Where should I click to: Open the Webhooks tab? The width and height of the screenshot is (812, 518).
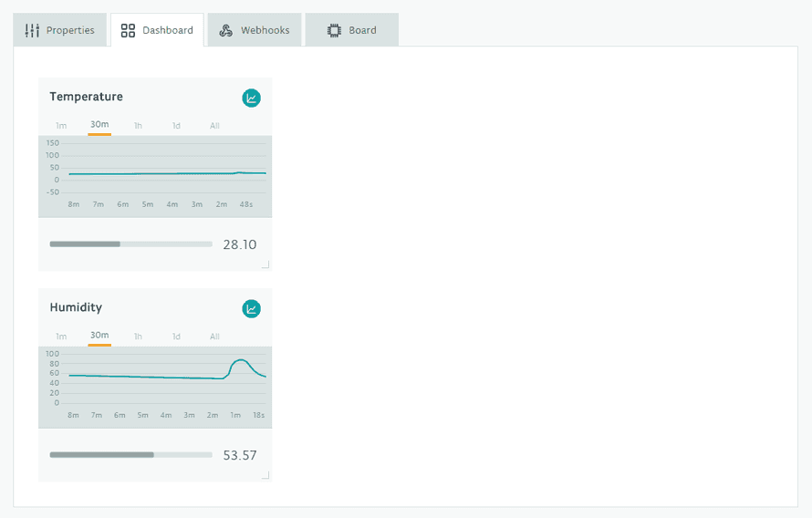(255, 30)
